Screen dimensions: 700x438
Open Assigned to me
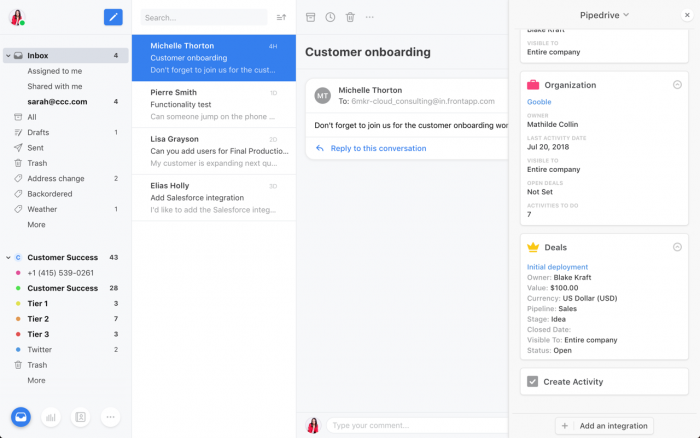coord(54,71)
